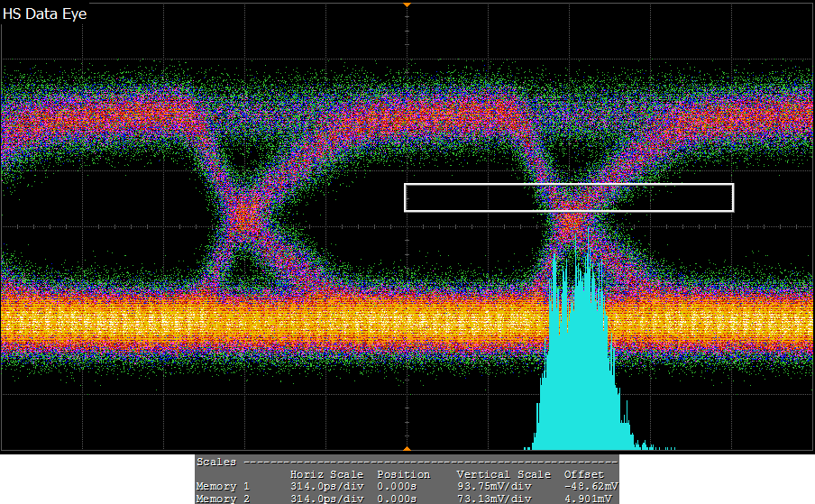This screenshot has width=815, height=504.
Task: Click the top orange trigger position marker
Action: (x=407, y=5)
